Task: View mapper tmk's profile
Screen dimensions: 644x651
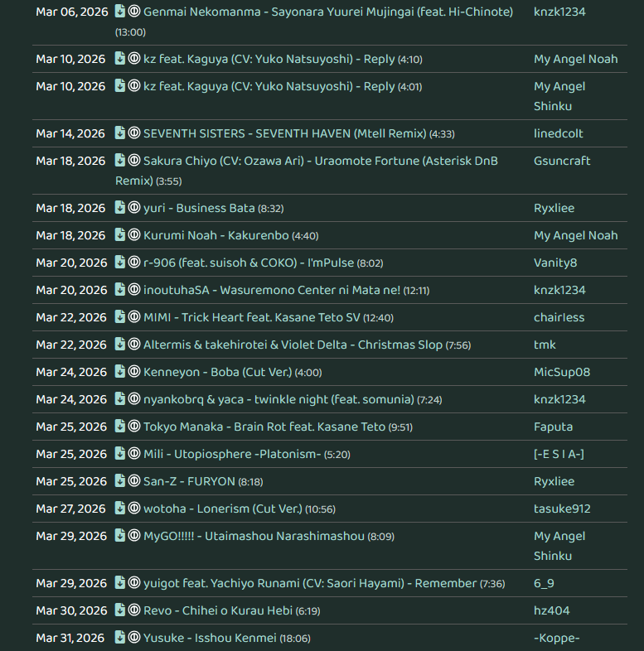Action: [x=545, y=345]
